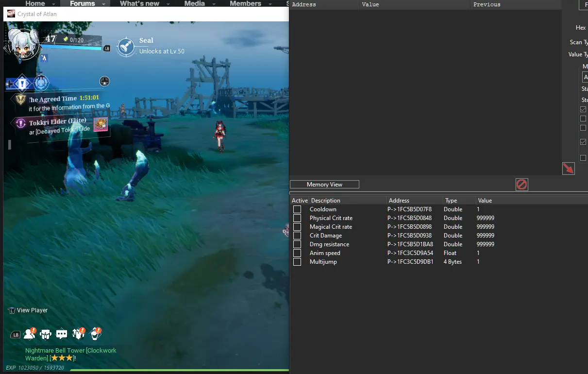Sort by the Value column in results list
588x374 pixels.
(415, 4)
